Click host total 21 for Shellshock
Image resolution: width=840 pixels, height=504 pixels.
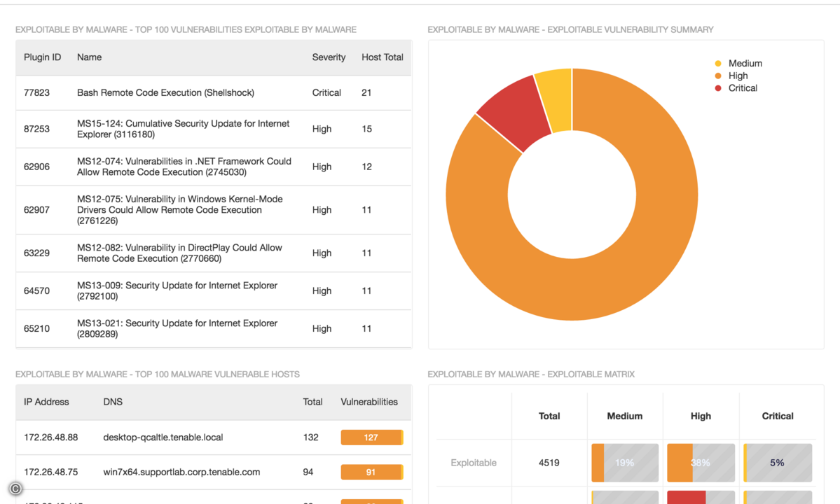pyautogui.click(x=366, y=92)
